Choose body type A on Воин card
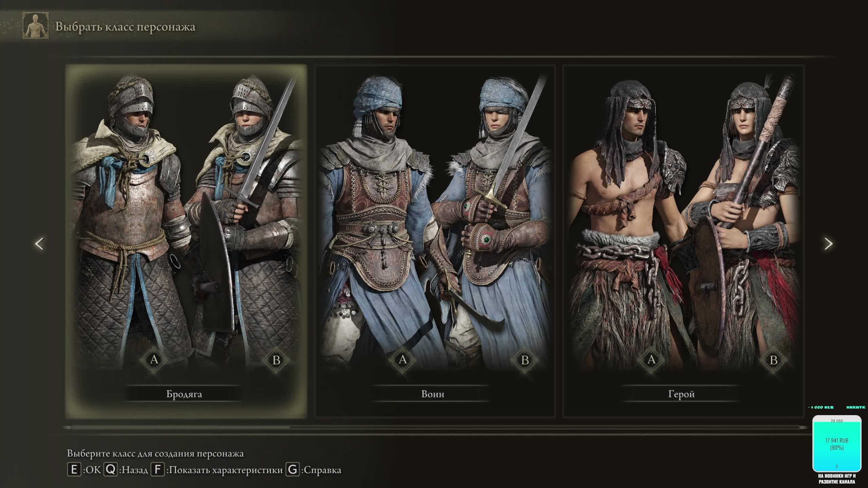The height and width of the screenshot is (488, 868). pyautogui.click(x=403, y=360)
